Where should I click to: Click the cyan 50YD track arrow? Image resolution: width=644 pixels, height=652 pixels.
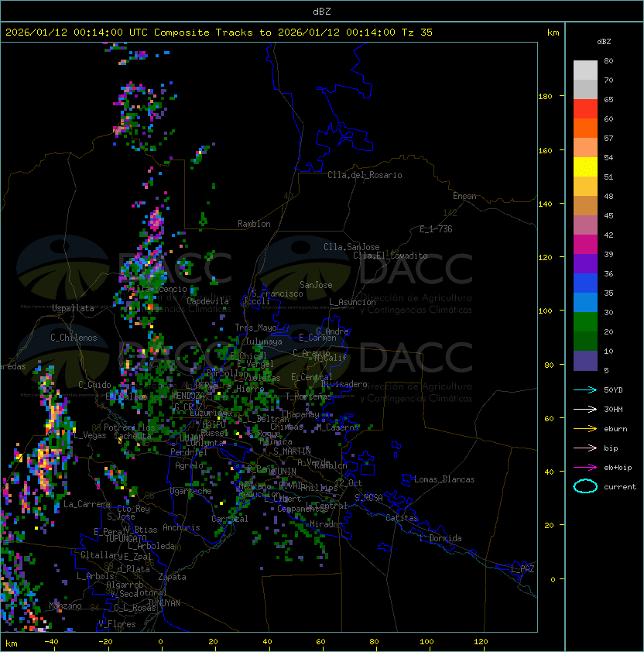coord(585,389)
